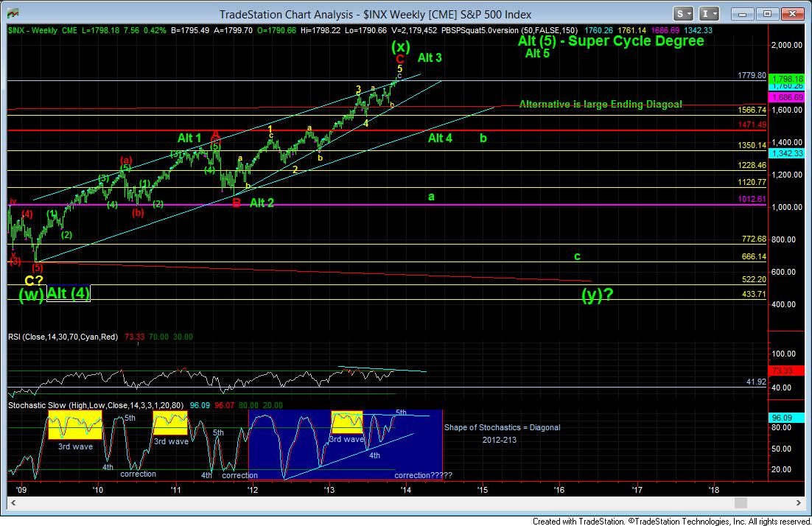This screenshot has height=526, width=812.
Task: Click the 1566.74 price level label
Action: (752, 111)
